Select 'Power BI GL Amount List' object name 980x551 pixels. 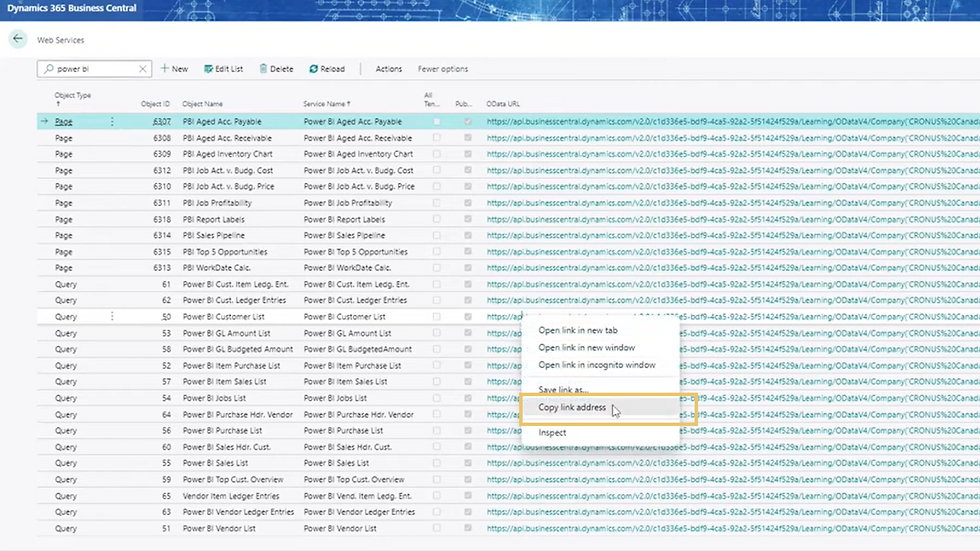226,333
